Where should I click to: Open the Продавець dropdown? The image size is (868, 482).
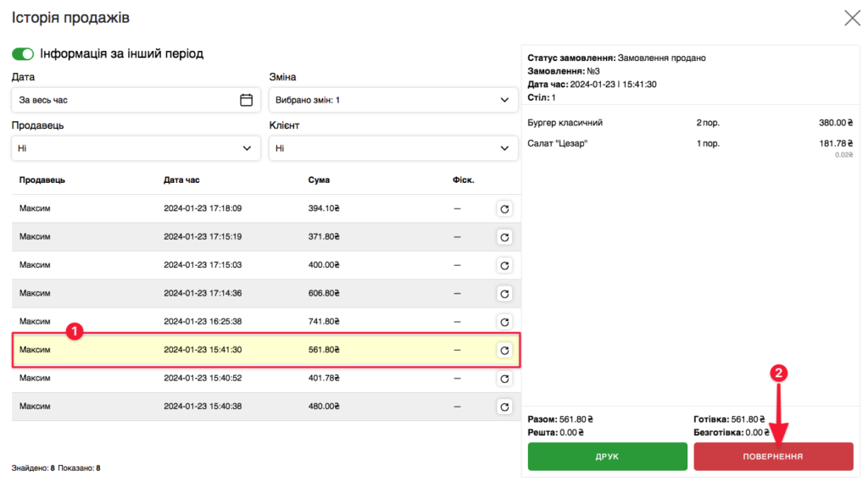coord(136,148)
